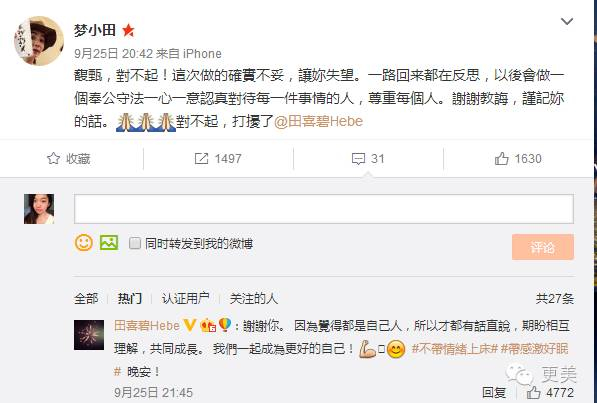Open the emoji smiley picker

[x=84, y=243]
